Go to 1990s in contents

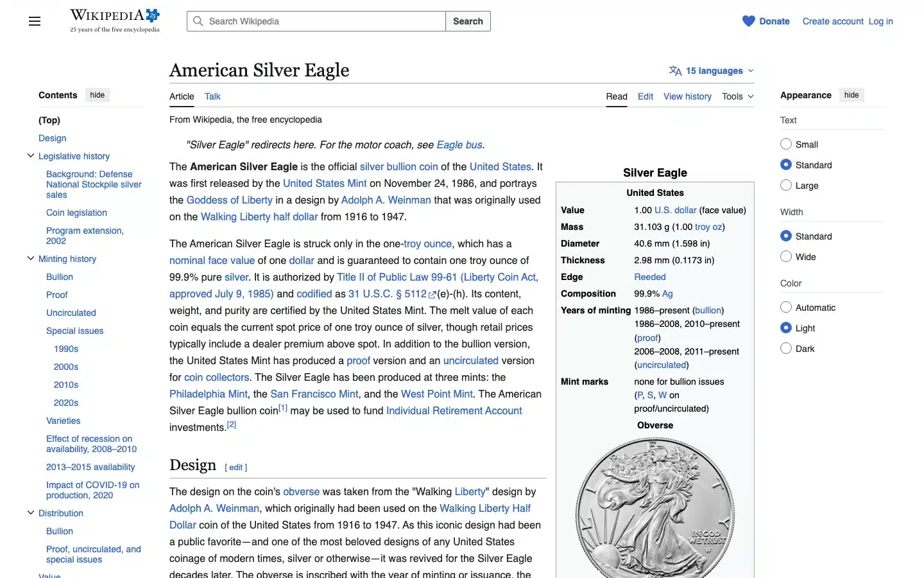[66, 349]
